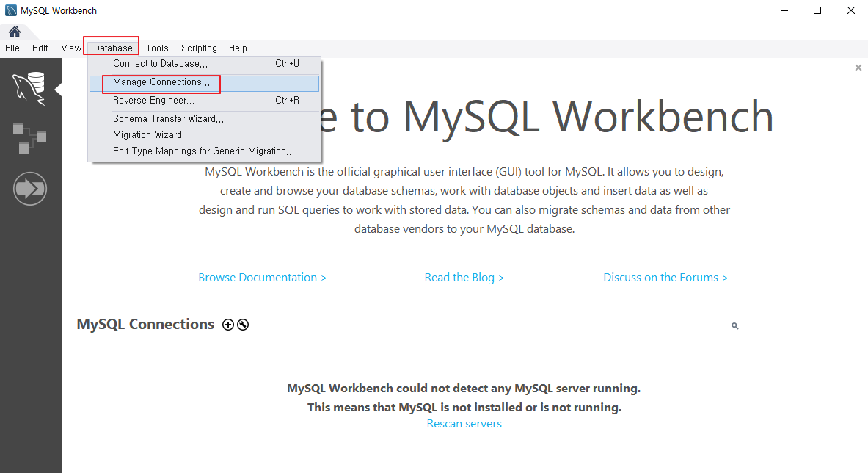Click the connections search magnifier icon
Viewport: 868px width, 473px height.
pyautogui.click(x=734, y=325)
